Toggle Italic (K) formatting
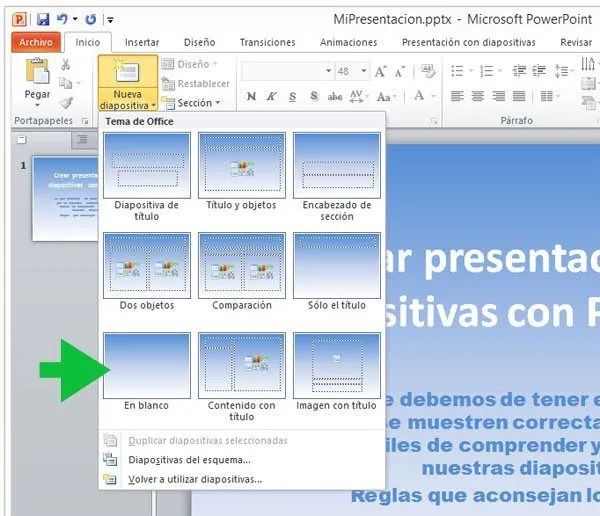Screen dimensions: 600x516 pos(272,96)
